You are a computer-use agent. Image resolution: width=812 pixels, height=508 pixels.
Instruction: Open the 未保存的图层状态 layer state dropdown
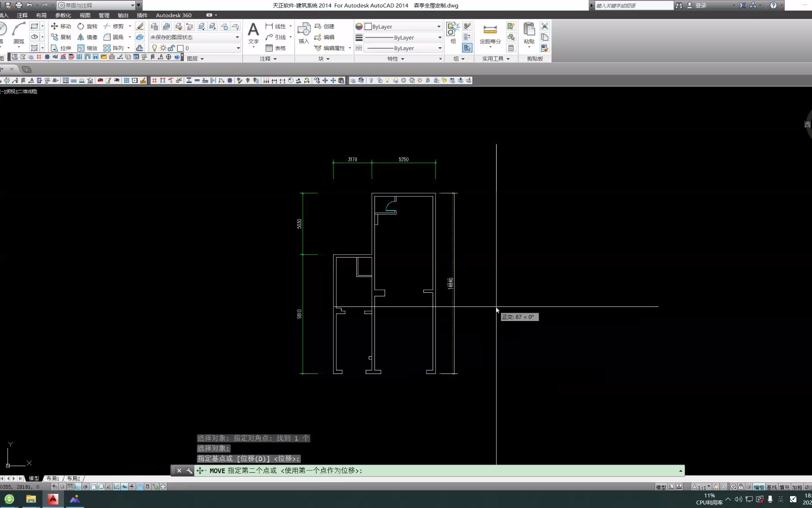coord(195,37)
